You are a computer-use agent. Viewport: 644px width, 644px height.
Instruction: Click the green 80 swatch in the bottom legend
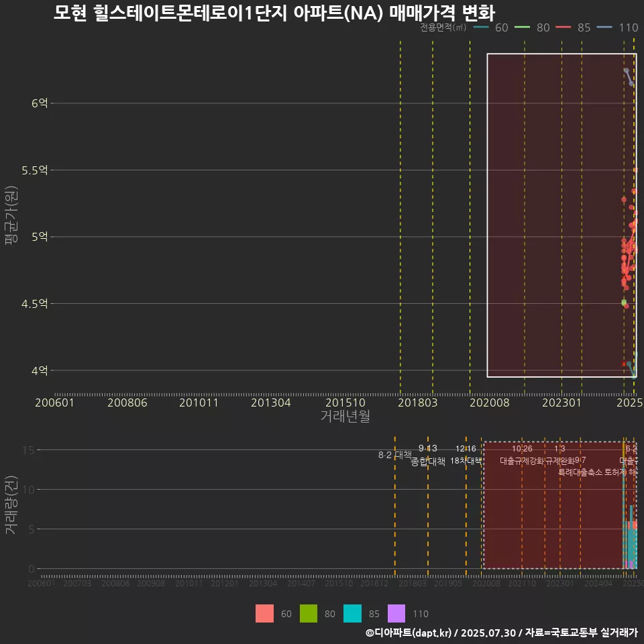pyautogui.click(x=309, y=614)
